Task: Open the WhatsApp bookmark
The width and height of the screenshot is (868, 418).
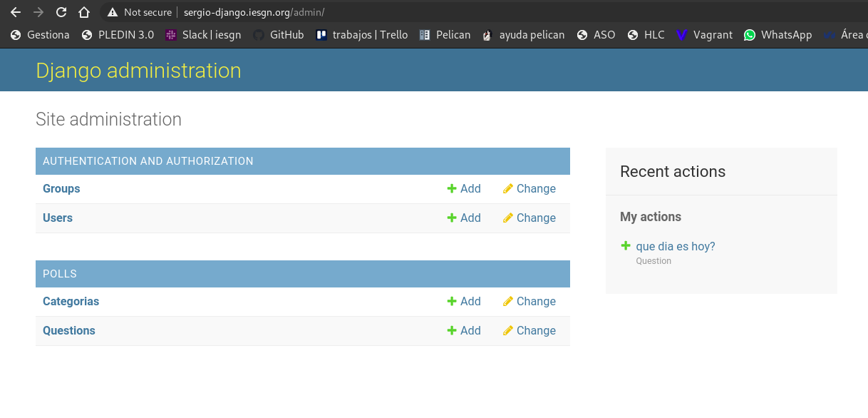Action: 777,34
